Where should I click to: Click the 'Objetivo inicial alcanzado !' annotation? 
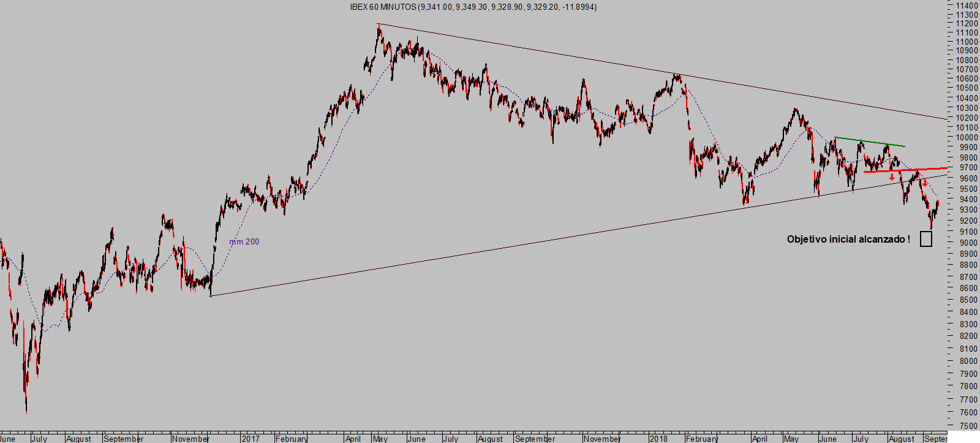848,240
